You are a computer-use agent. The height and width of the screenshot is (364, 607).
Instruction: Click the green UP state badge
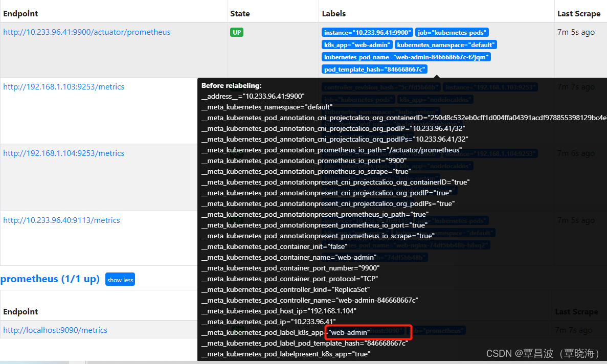(236, 32)
